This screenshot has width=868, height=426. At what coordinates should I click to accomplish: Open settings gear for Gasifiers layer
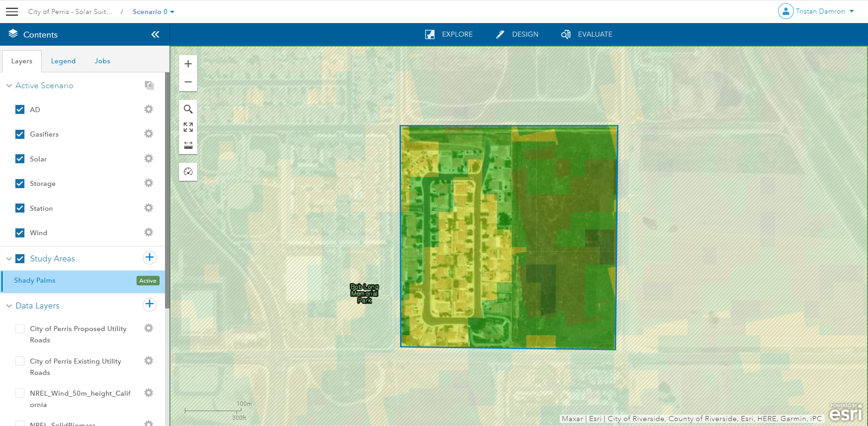click(149, 134)
